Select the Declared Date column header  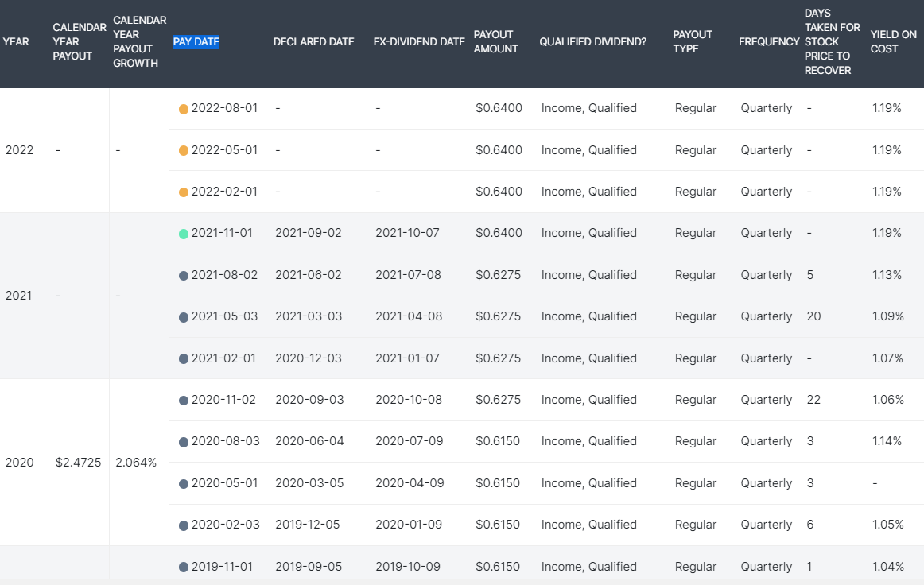313,42
